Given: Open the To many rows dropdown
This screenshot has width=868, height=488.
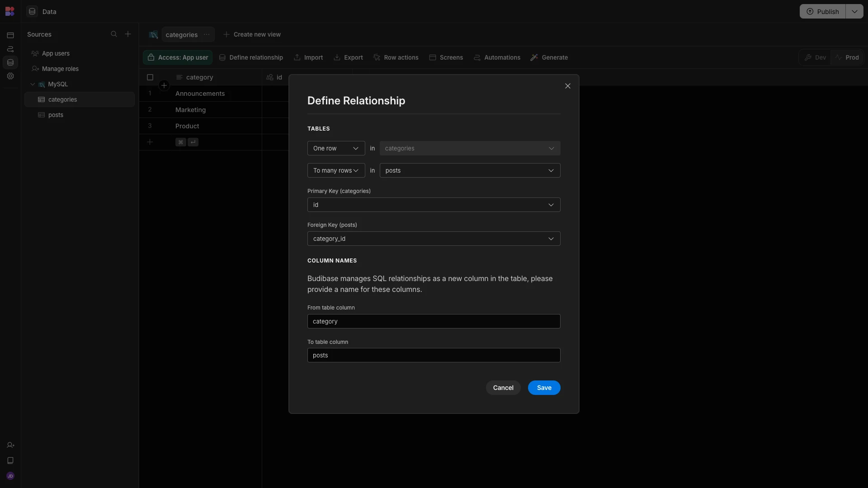Looking at the screenshot, I should coord(336,170).
